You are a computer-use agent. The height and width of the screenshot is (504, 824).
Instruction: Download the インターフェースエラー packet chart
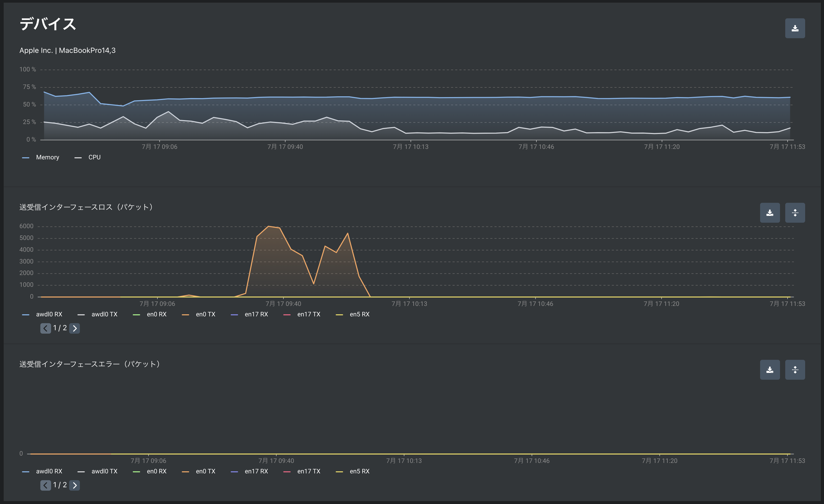pyautogui.click(x=770, y=370)
